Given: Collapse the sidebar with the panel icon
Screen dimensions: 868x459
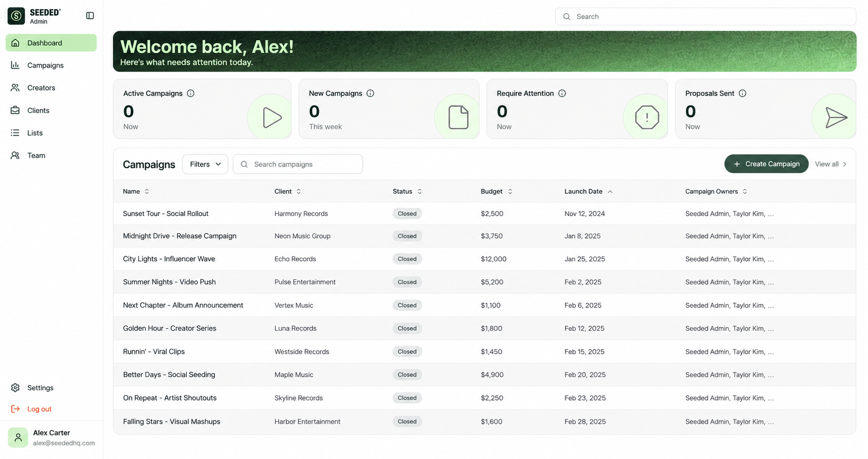Looking at the screenshot, I should 90,16.
